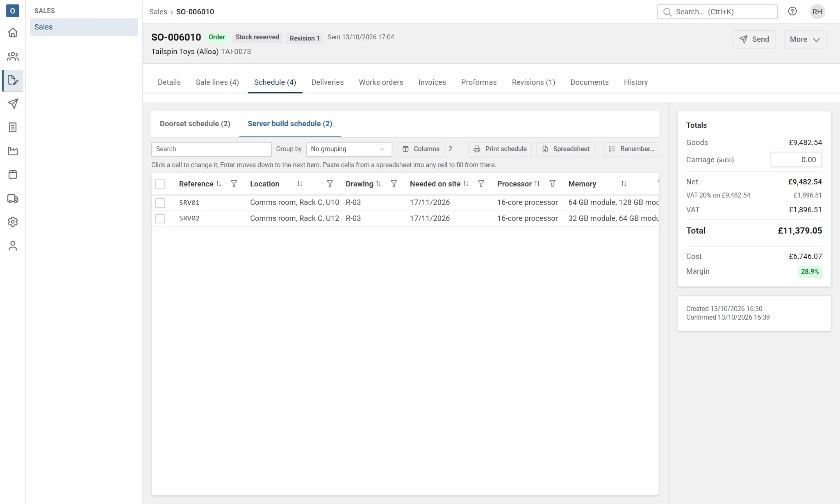
Task: Click Print schedule button
Action: tap(500, 149)
